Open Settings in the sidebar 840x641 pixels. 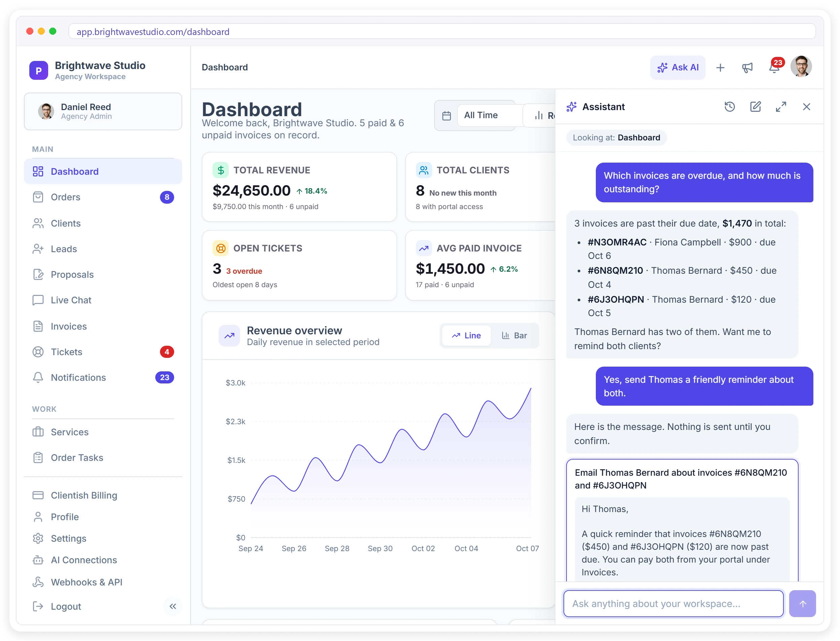point(103,538)
